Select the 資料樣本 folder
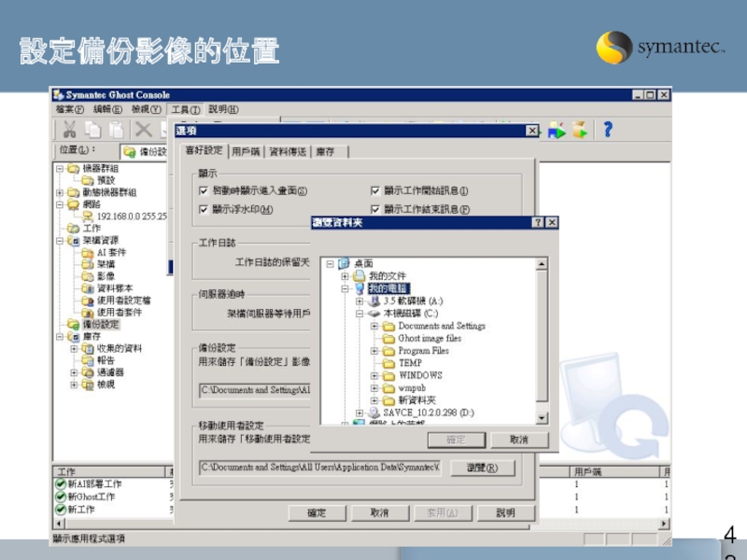This screenshot has height=560, width=747. 115,288
